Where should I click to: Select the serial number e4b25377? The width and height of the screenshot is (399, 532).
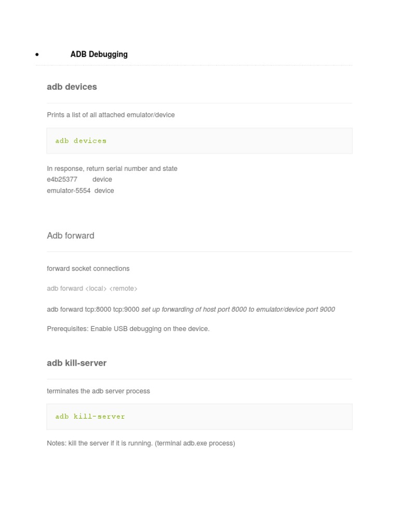(62, 179)
